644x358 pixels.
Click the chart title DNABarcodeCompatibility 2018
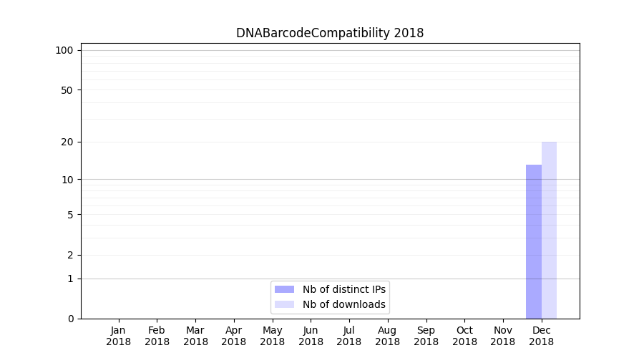(x=330, y=34)
